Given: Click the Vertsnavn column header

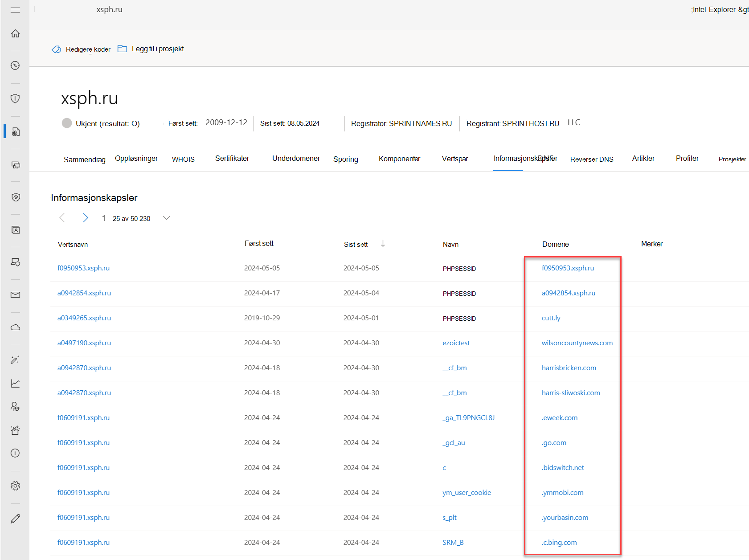Looking at the screenshot, I should click(73, 245).
